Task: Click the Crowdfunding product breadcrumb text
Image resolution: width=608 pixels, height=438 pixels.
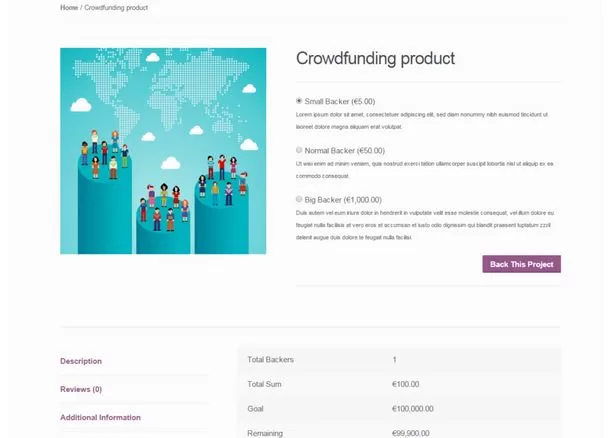Action: 116,7
